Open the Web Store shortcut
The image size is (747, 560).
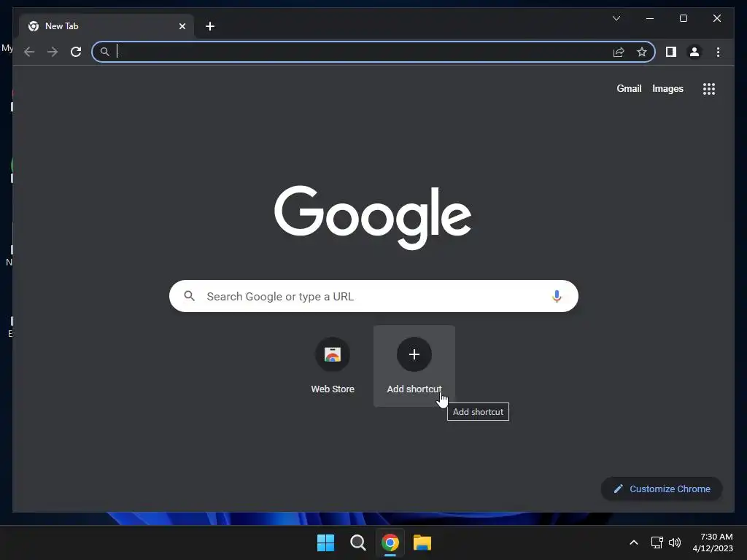[333, 366]
